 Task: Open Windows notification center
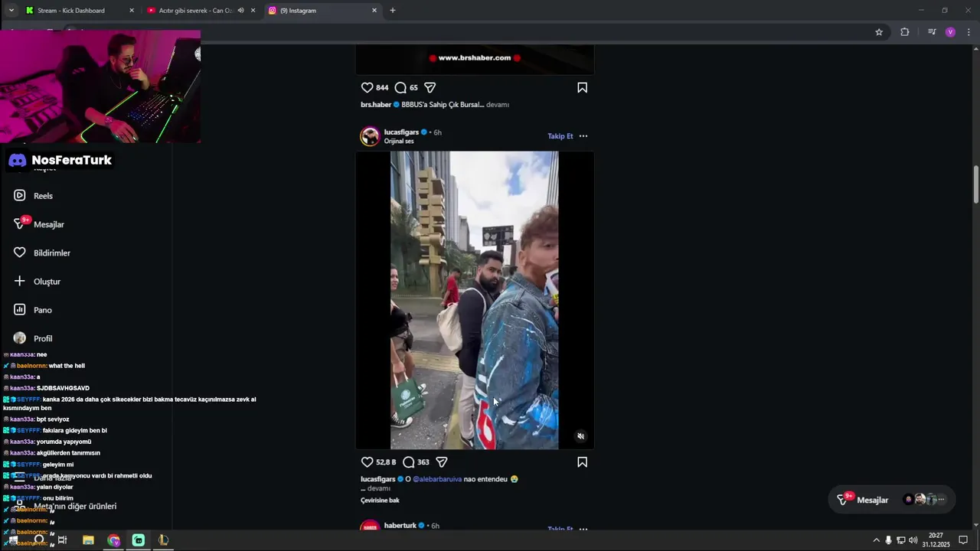click(x=963, y=540)
